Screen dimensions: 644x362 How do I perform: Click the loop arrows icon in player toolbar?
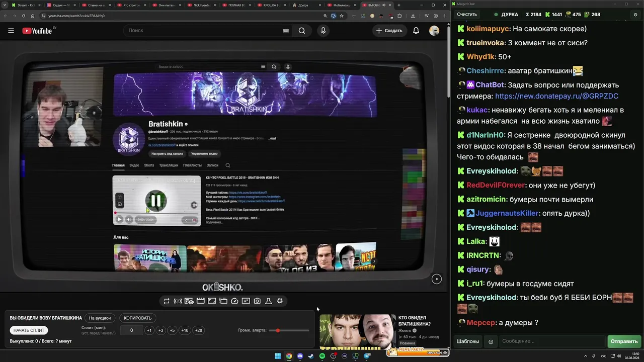point(167,301)
